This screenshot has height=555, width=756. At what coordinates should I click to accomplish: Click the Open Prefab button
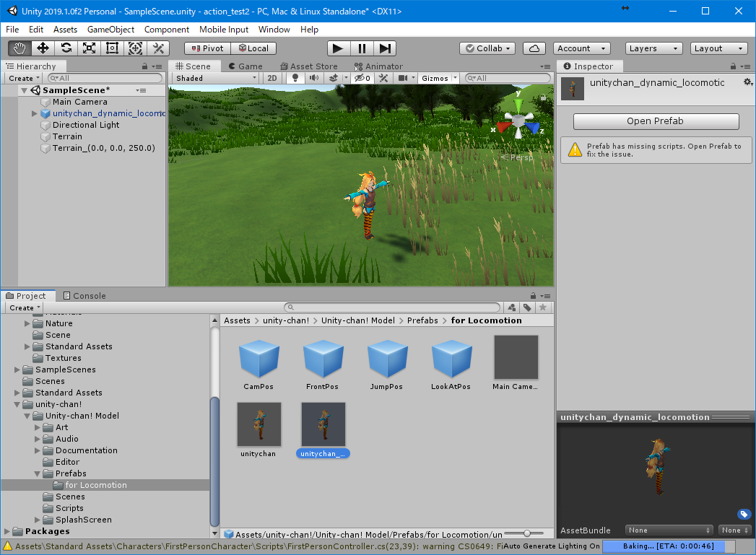coord(656,121)
